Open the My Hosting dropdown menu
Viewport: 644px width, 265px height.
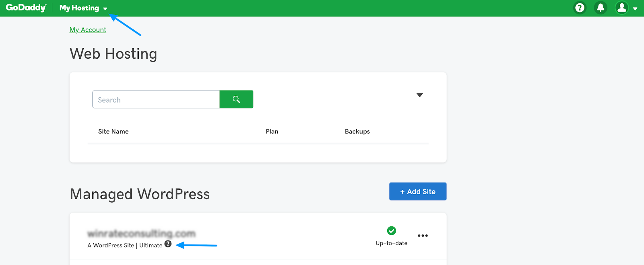83,8
